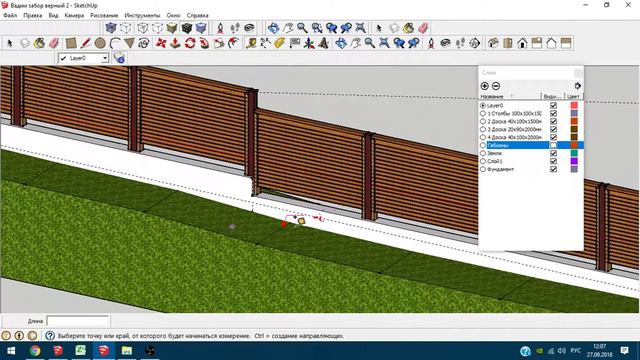
Task: Open the Окно menu
Action: click(x=173, y=15)
